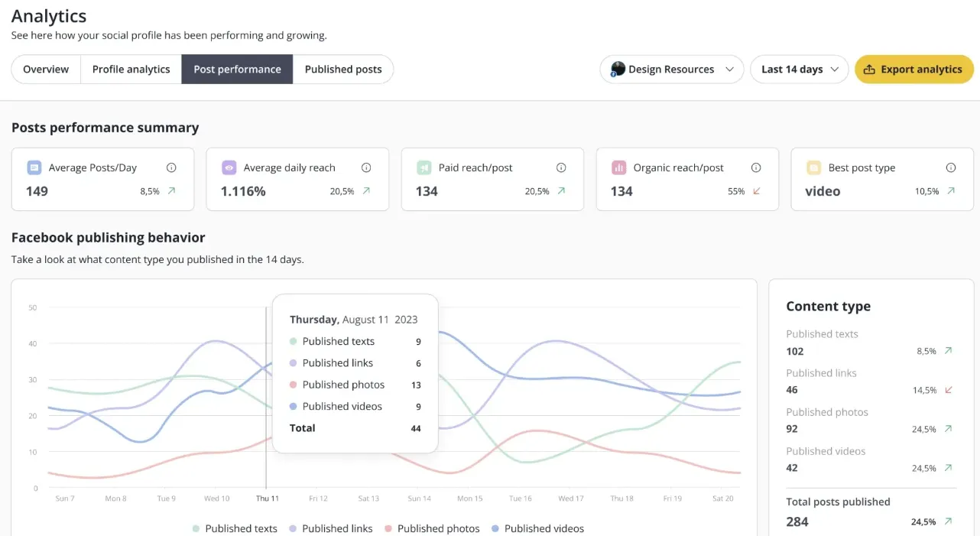The image size is (980, 536).
Task: Open the Design Resources profile dropdown
Action: (x=671, y=69)
